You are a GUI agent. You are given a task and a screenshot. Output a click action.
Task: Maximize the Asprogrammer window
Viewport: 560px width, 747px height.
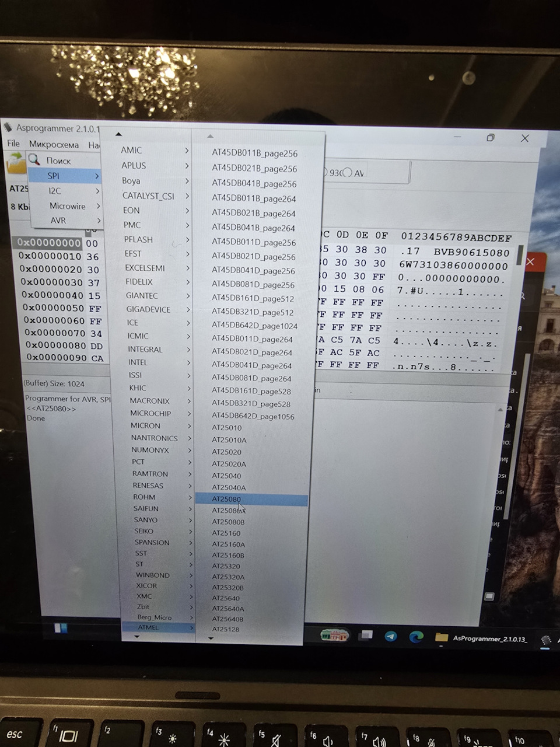[491, 138]
